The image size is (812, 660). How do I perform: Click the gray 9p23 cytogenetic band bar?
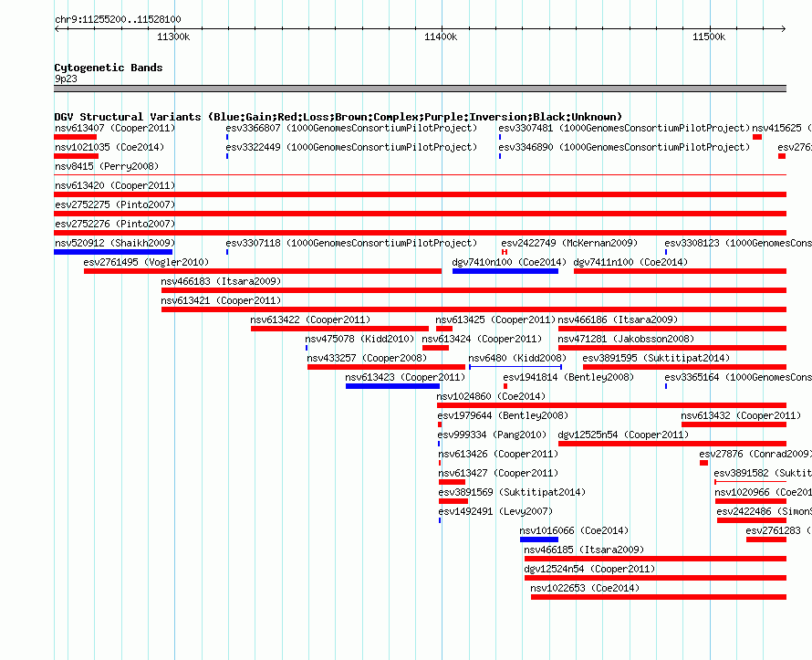(420, 89)
